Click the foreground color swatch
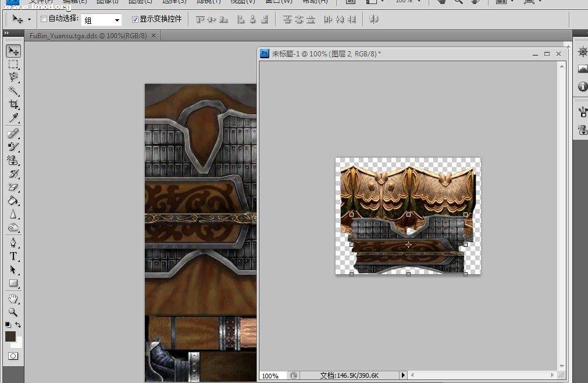The width and height of the screenshot is (588, 383). coord(10,336)
